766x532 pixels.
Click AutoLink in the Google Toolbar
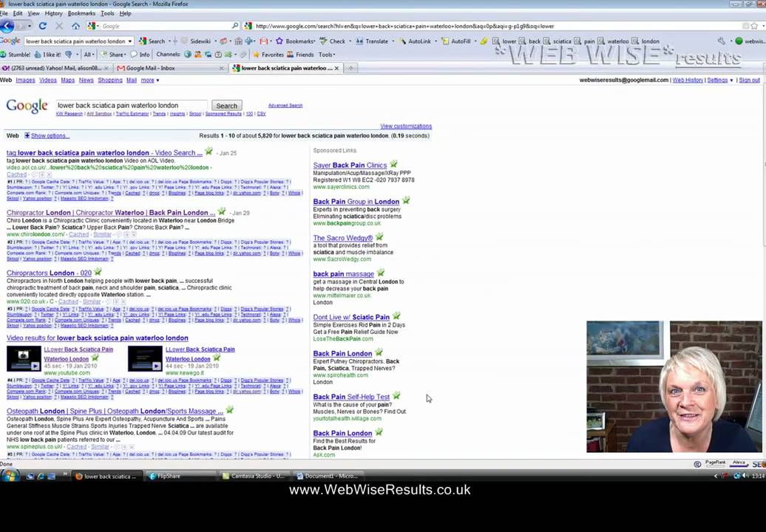(415, 41)
